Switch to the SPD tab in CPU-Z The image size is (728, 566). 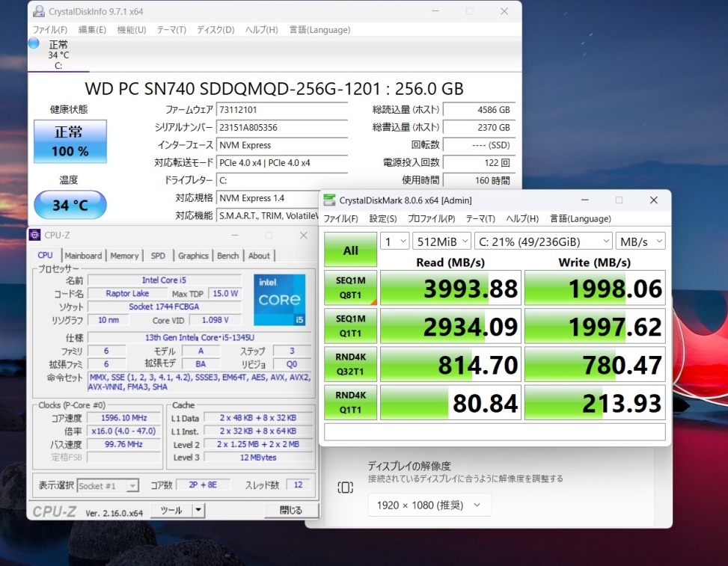(x=158, y=256)
